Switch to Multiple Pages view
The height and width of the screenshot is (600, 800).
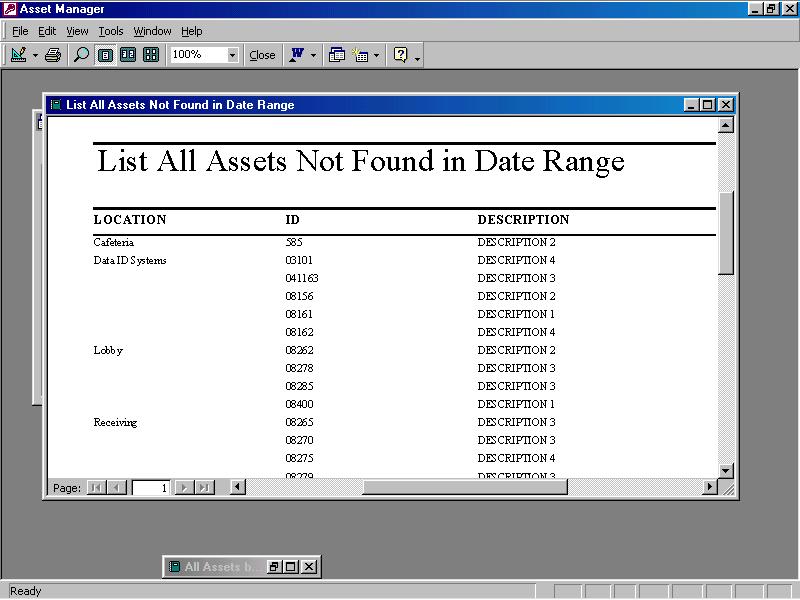pyautogui.click(x=151, y=55)
